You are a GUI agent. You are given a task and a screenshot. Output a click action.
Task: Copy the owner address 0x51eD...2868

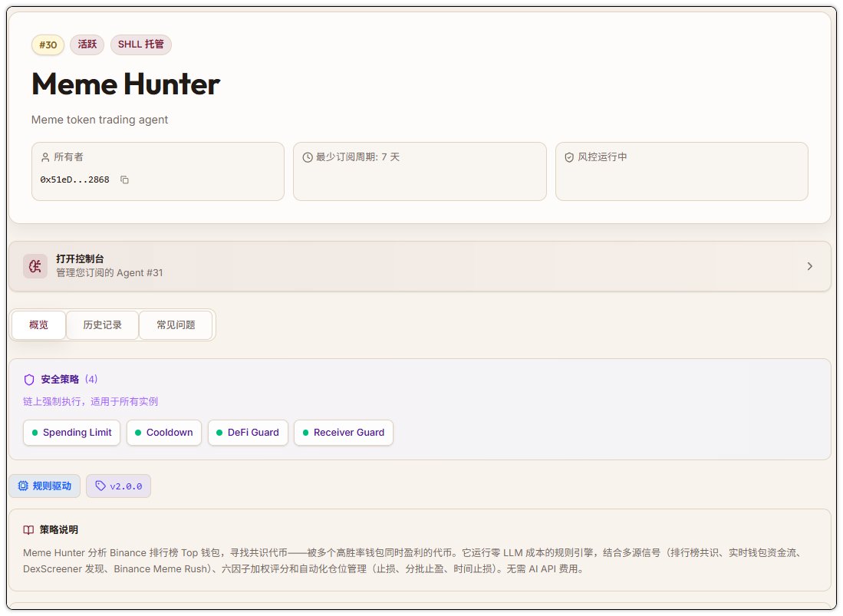(124, 180)
